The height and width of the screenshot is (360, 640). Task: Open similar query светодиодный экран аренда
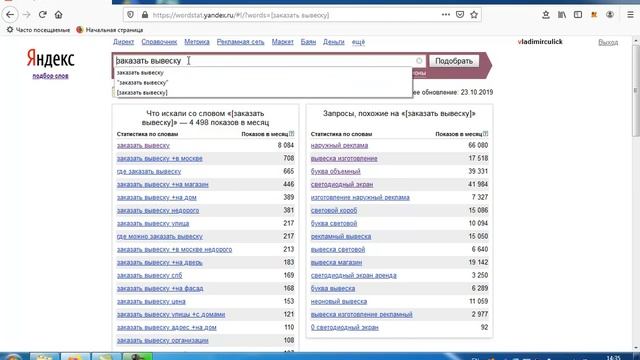[353, 276]
